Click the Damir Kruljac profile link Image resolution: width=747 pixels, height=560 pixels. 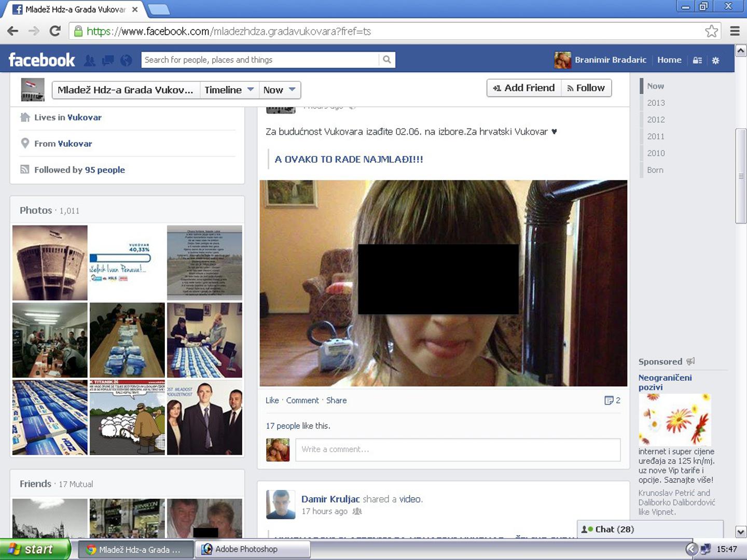click(330, 499)
